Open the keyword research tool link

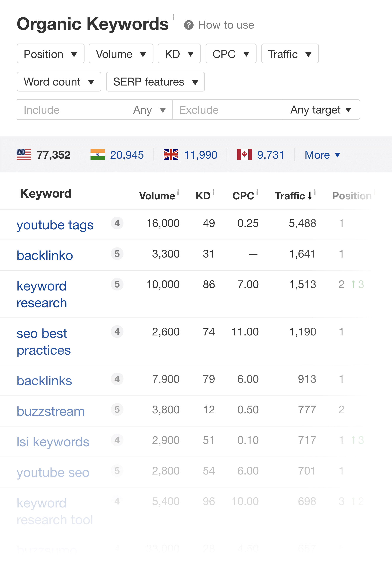(55, 511)
